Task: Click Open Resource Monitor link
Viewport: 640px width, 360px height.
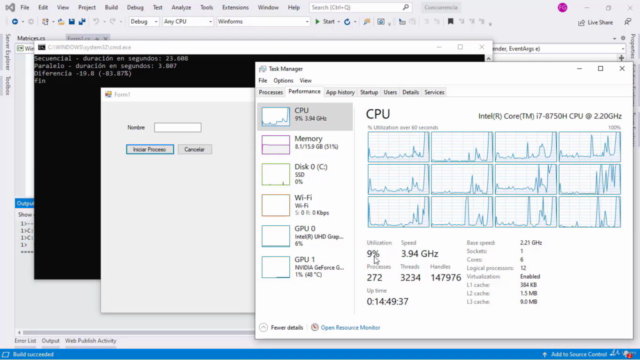Action: (350, 327)
